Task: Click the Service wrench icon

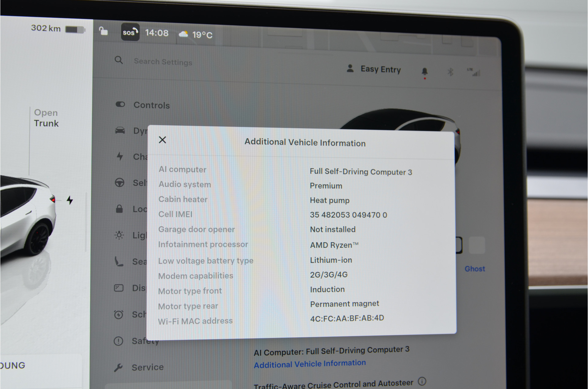Action: [118, 367]
